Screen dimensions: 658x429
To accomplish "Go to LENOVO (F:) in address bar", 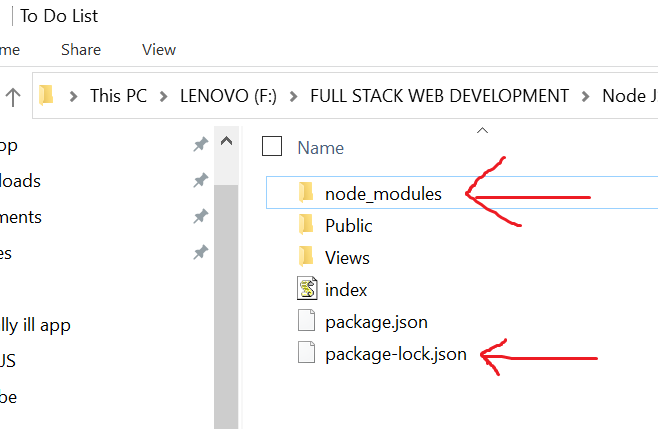I will coord(229,96).
